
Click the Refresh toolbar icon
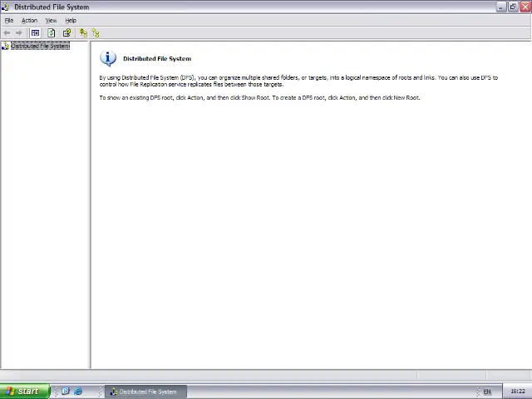pyautogui.click(x=52, y=33)
